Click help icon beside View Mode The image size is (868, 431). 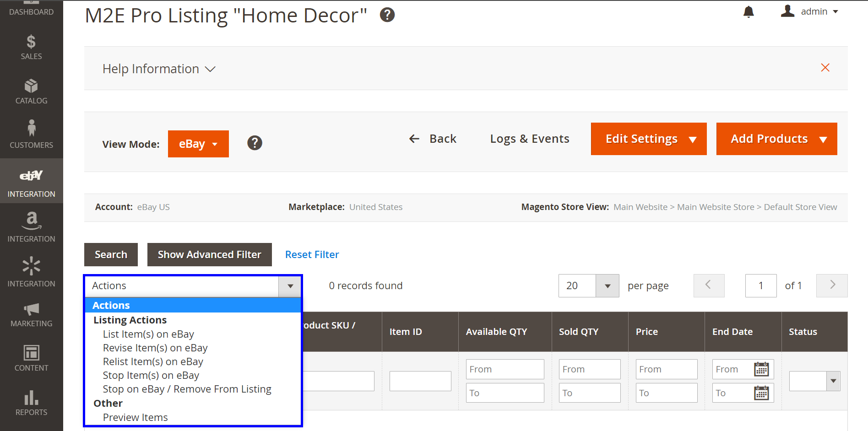[255, 143]
